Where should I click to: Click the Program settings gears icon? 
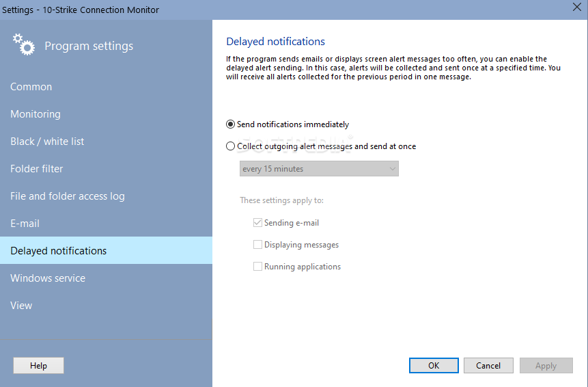pos(24,44)
